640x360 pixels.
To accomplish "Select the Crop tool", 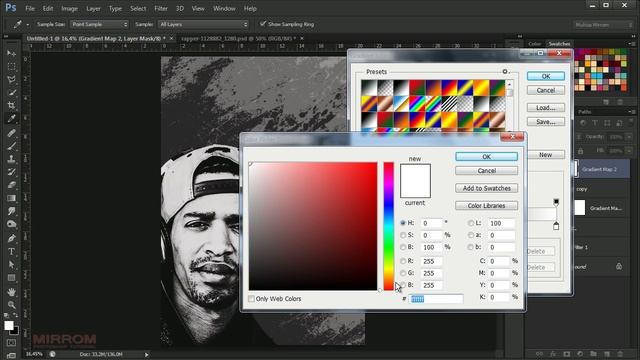I will coord(11,105).
